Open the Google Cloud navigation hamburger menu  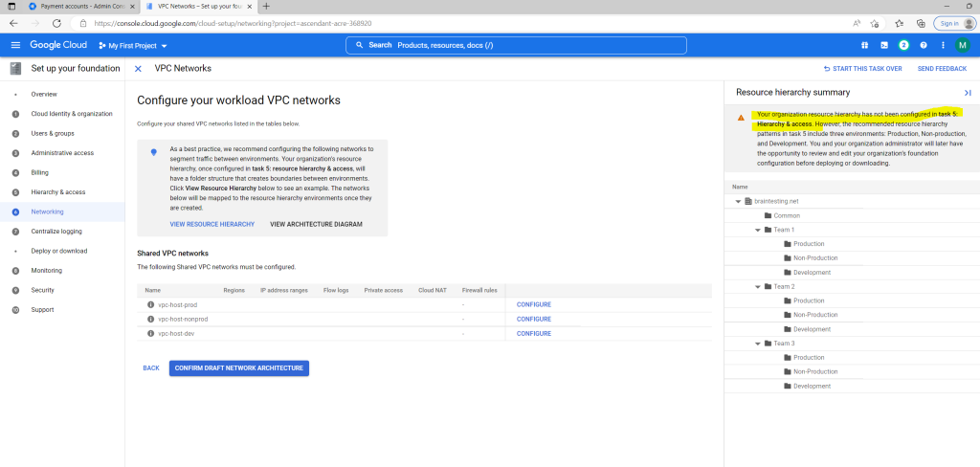tap(15, 46)
